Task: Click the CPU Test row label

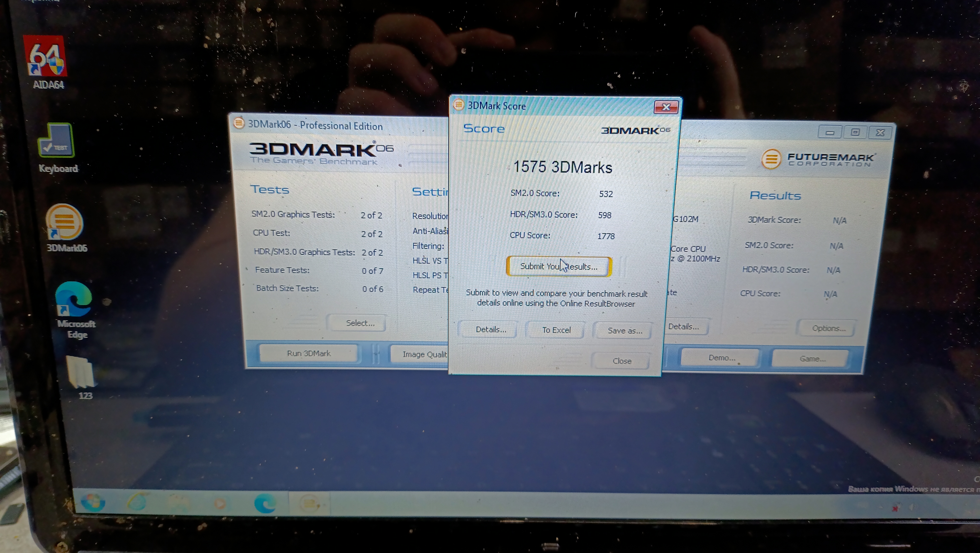Action: click(271, 233)
